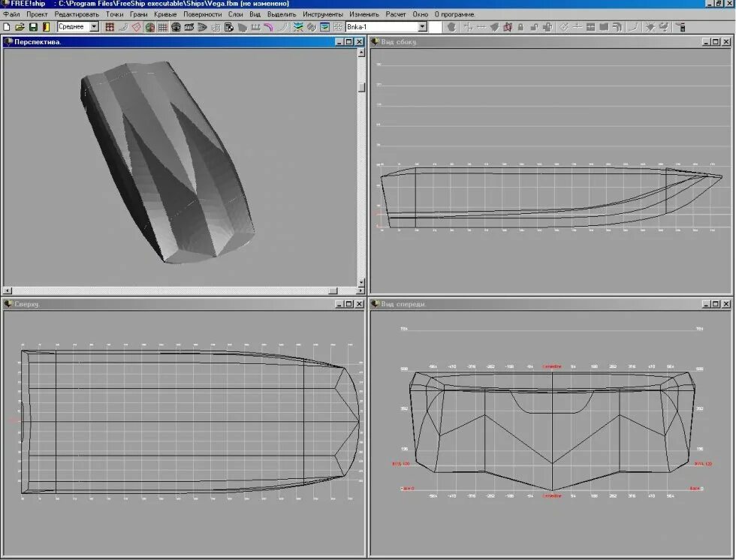The width and height of the screenshot is (736, 560).
Task: Toggle the red interior edges icon
Action: click(136, 27)
